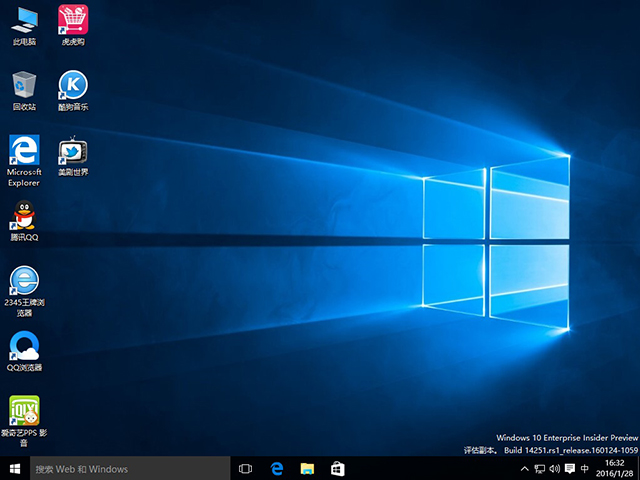Launch Edge browser from the taskbar
This screenshot has width=640, height=480.
click(277, 468)
